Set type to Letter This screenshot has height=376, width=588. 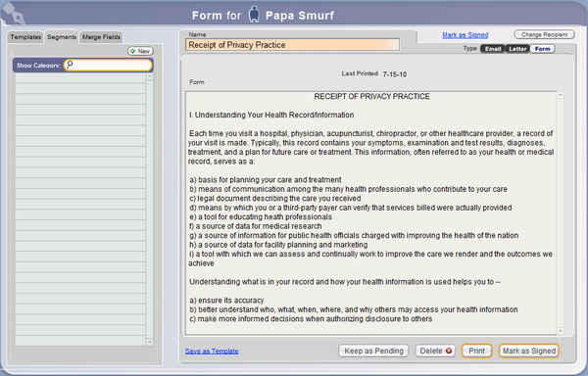517,49
